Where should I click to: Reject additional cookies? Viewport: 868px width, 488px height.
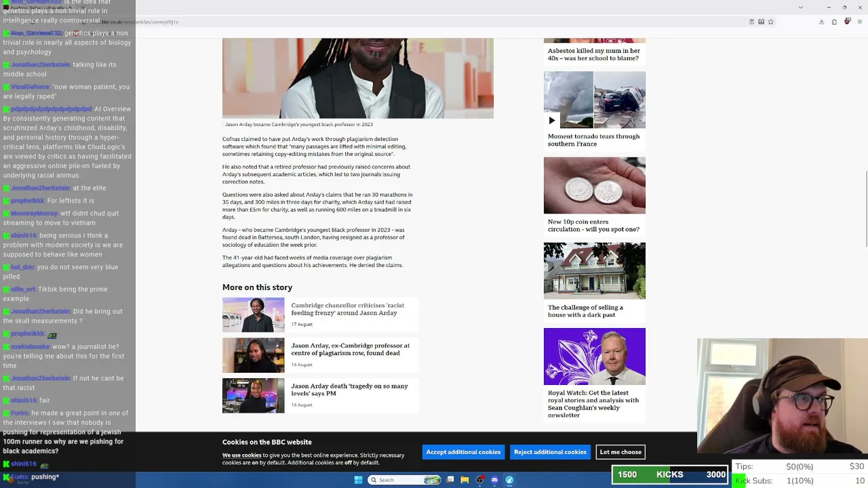click(x=550, y=452)
